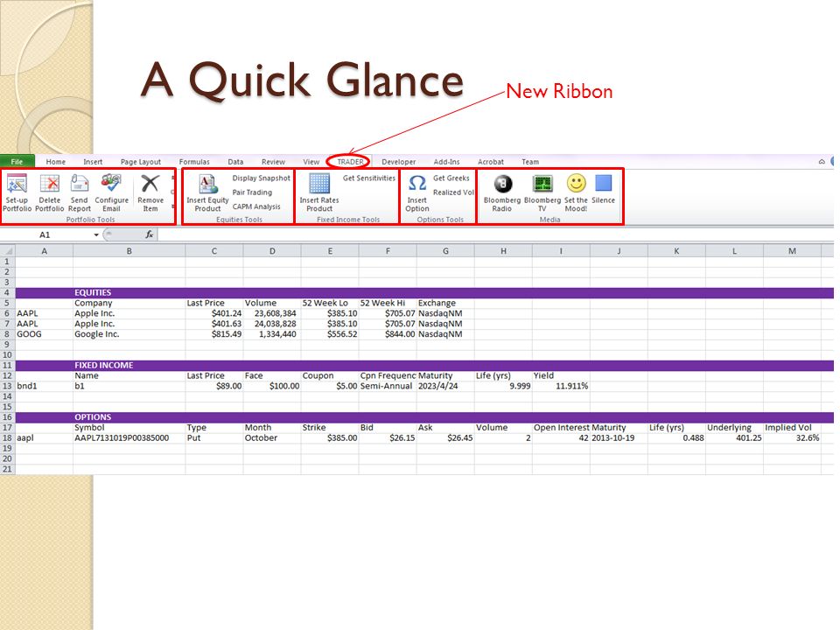Click the Silence icon

coord(603,183)
